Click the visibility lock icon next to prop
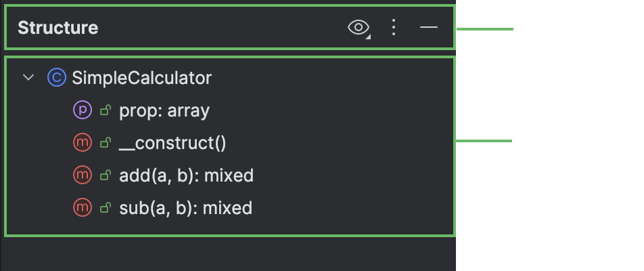Screen dimensions: 644x271 click(105, 110)
